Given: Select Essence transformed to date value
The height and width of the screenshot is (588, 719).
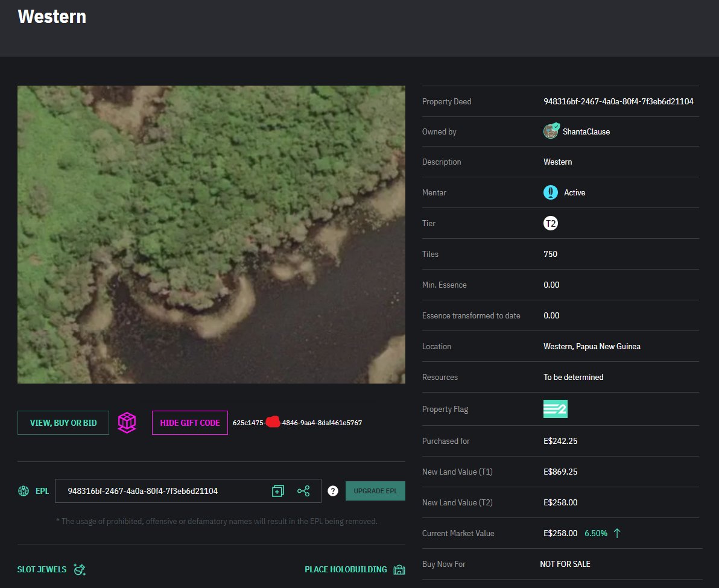Looking at the screenshot, I should (x=551, y=315).
